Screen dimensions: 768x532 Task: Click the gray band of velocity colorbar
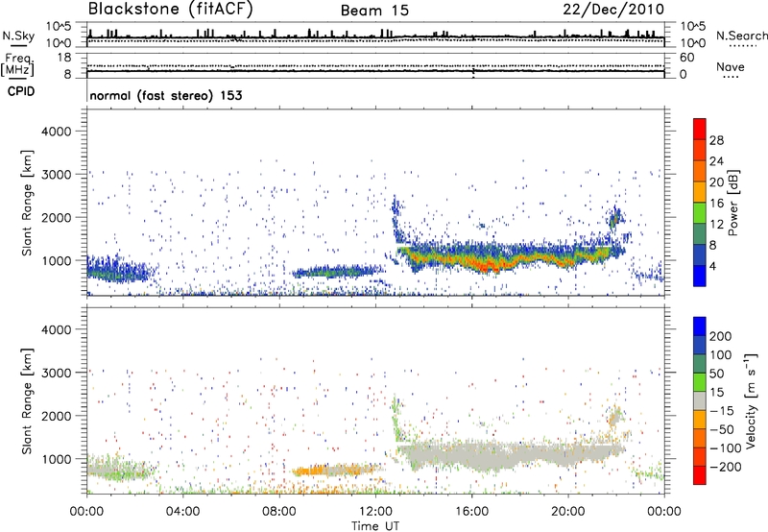pyautogui.click(x=700, y=400)
